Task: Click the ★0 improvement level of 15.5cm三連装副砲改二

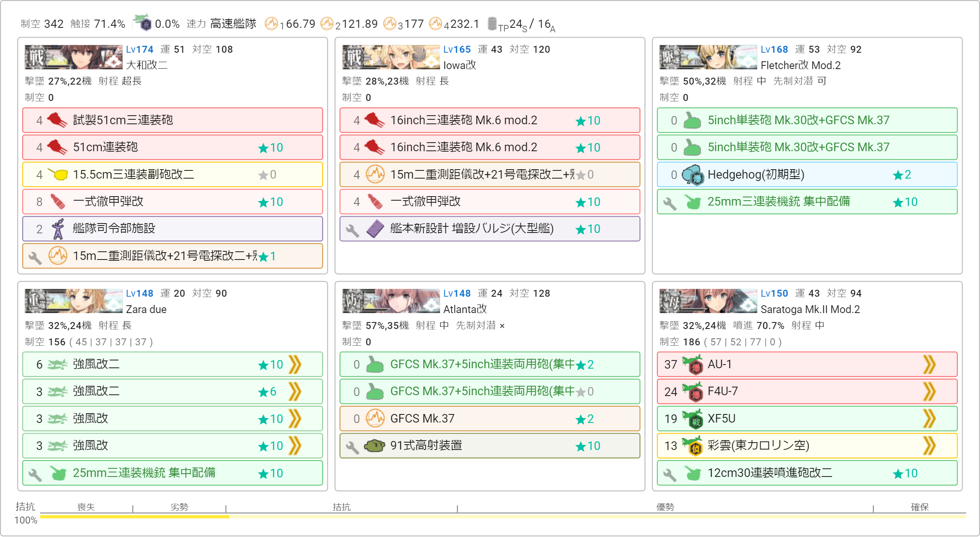Action: [x=267, y=175]
